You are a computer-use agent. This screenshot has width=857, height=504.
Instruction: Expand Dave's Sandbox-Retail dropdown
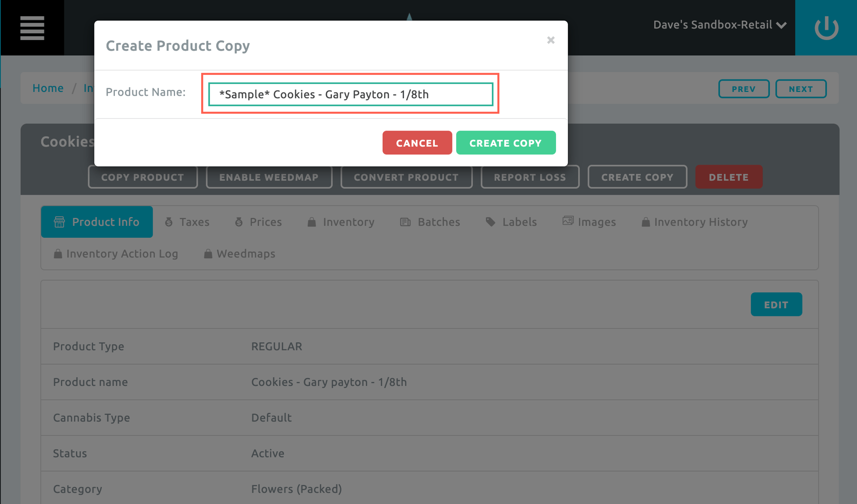[x=719, y=25]
